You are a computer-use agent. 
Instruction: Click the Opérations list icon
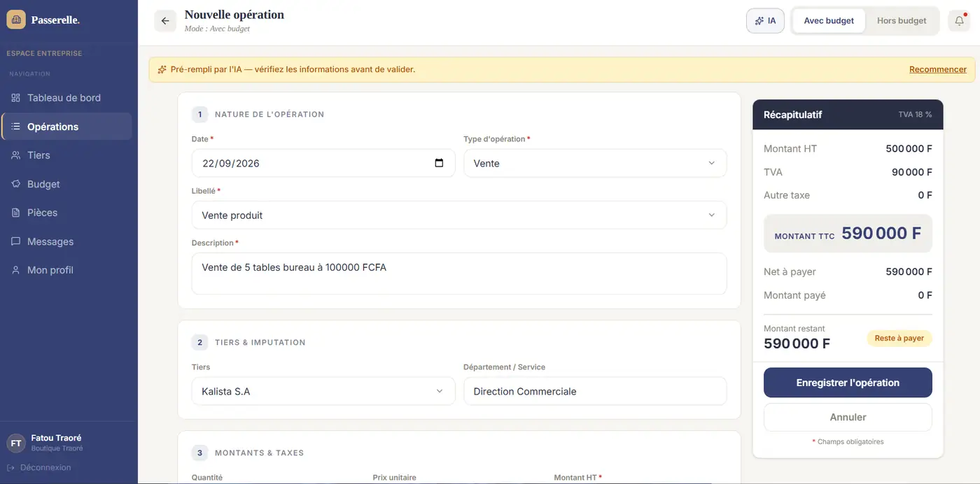[x=15, y=127]
